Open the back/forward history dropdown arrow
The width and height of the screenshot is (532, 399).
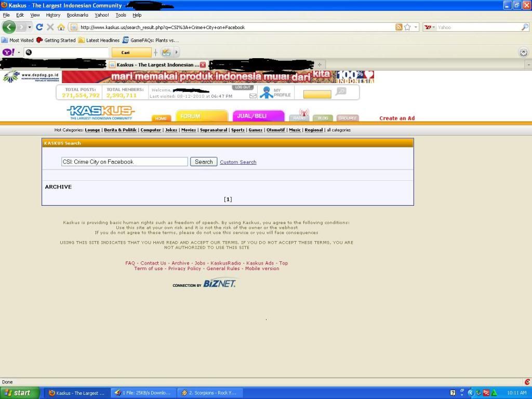pos(30,27)
